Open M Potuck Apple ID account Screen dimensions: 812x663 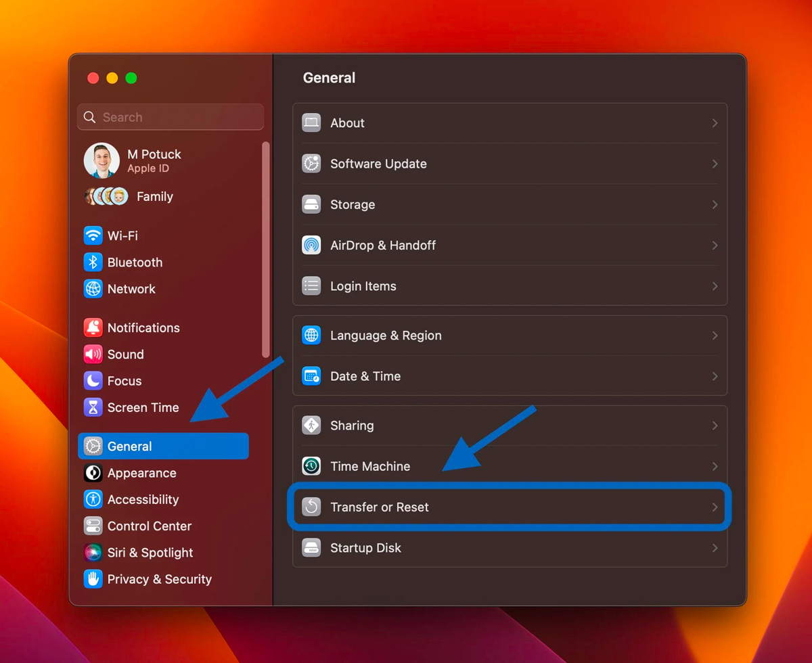154,160
